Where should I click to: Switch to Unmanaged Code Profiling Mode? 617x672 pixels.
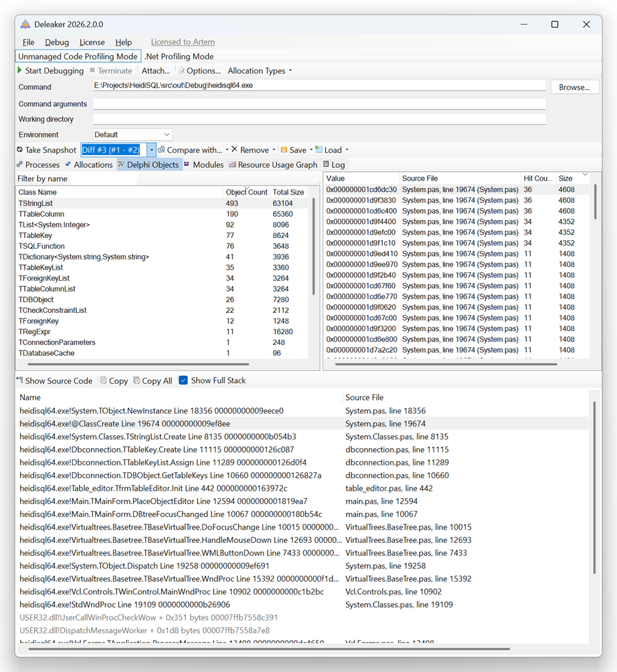(78, 56)
